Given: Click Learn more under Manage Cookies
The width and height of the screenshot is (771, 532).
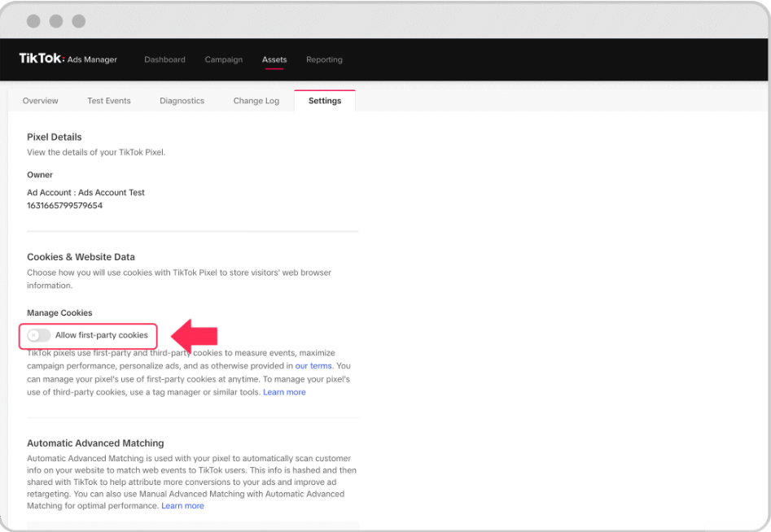Looking at the screenshot, I should click(284, 392).
